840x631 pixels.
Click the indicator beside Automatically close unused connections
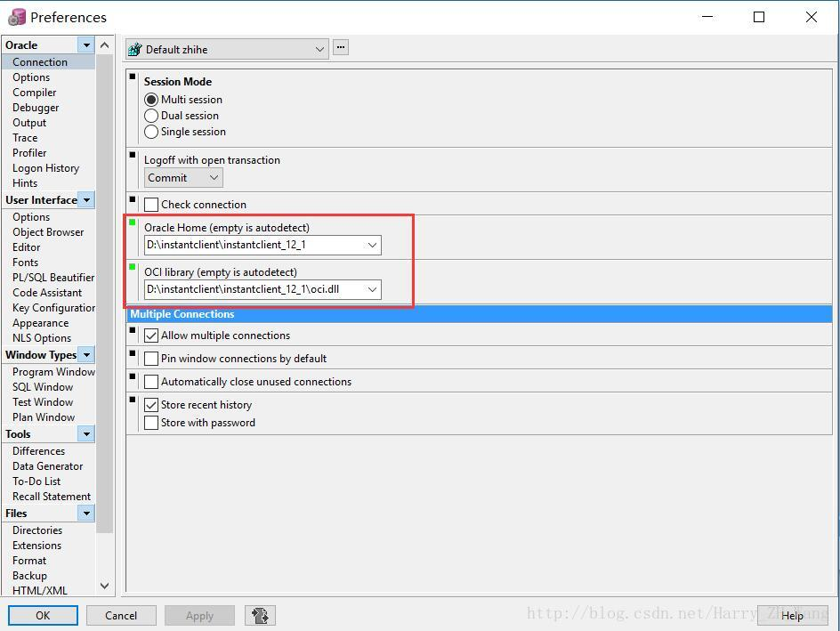coord(133,376)
